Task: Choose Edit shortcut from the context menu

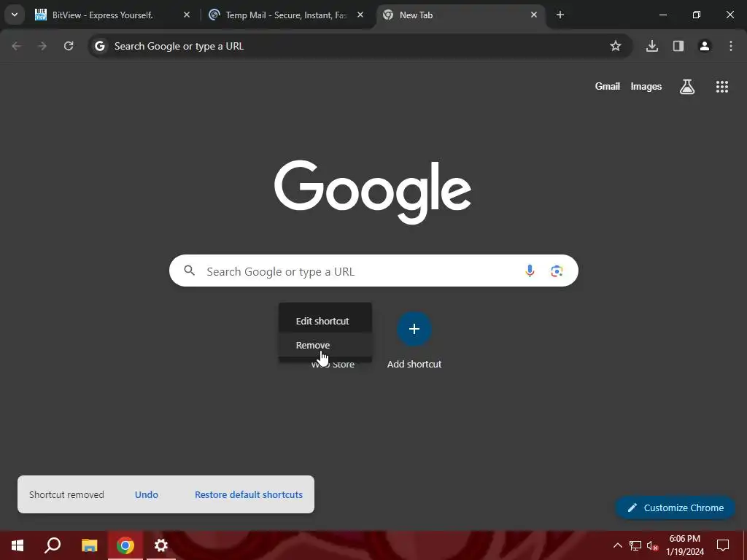Action: tap(325, 321)
